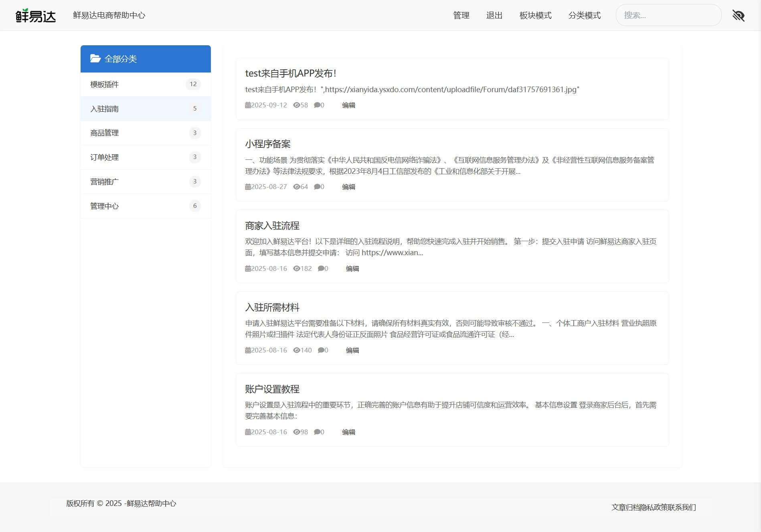Click the comment bubble icon on 商家入驻流程 post
The width and height of the screenshot is (761, 532).
(321, 269)
